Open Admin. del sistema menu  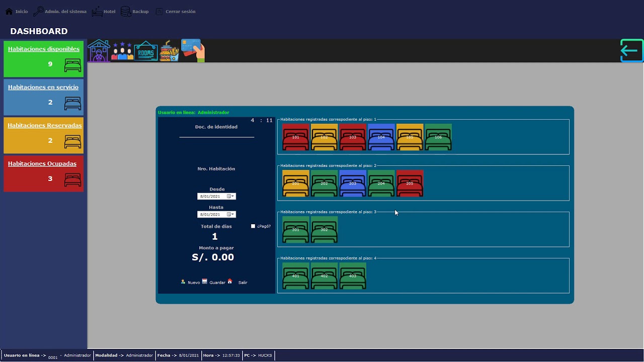[60, 12]
